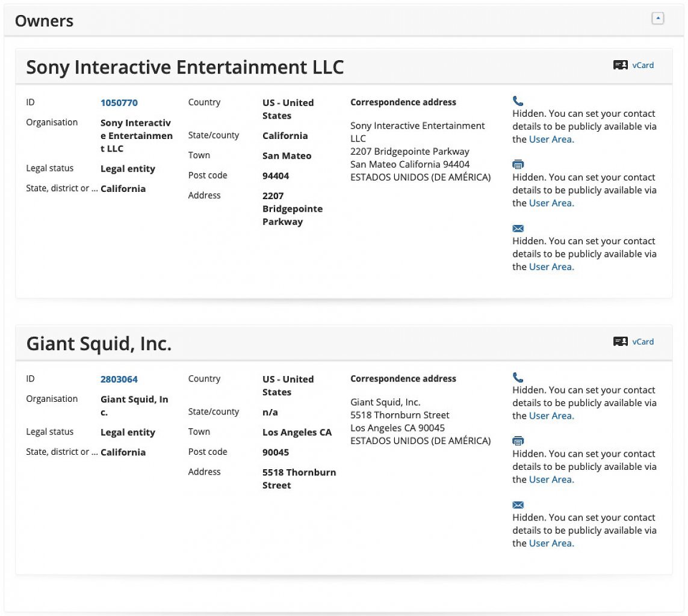Follow User Area link under Sony's phone icon
The image size is (688, 616).
[551, 140]
